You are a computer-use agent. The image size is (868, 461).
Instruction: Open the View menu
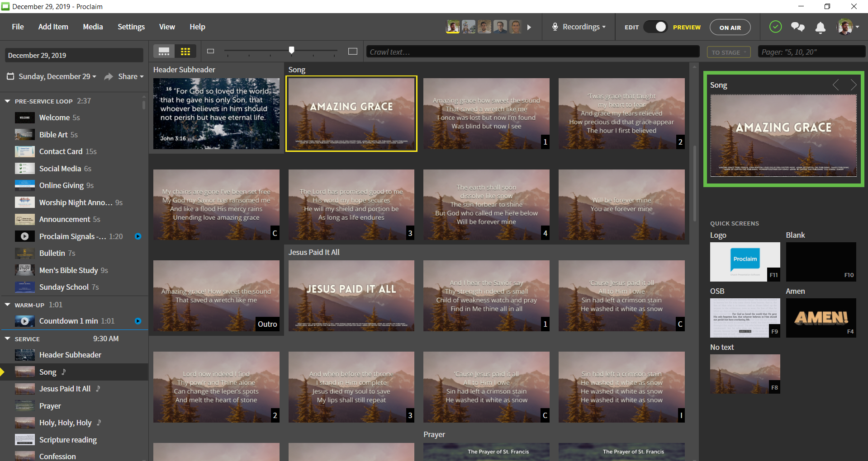pyautogui.click(x=167, y=27)
